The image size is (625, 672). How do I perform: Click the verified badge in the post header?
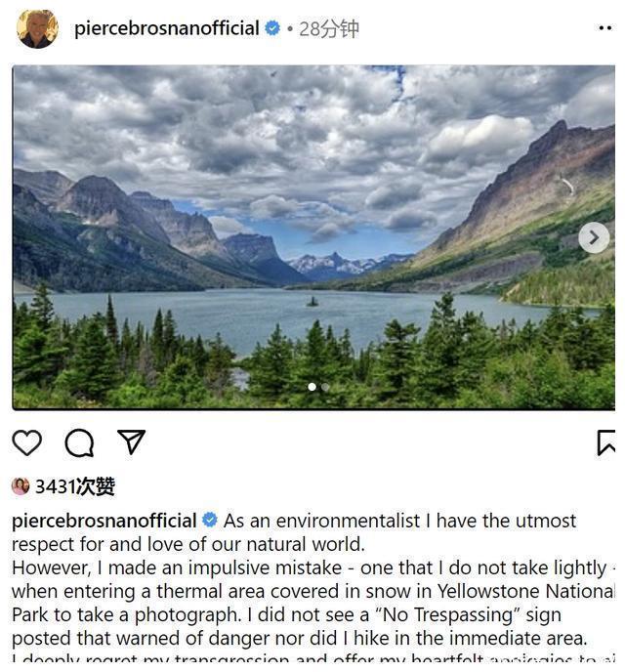click(x=273, y=28)
